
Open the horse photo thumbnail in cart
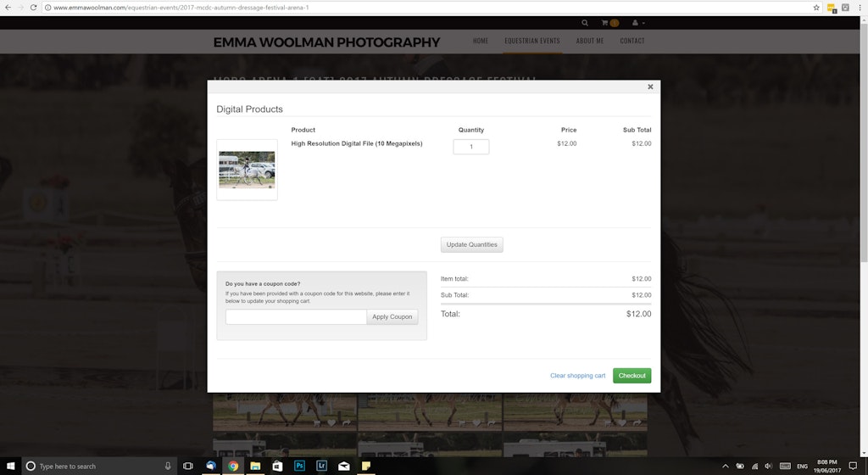point(247,170)
